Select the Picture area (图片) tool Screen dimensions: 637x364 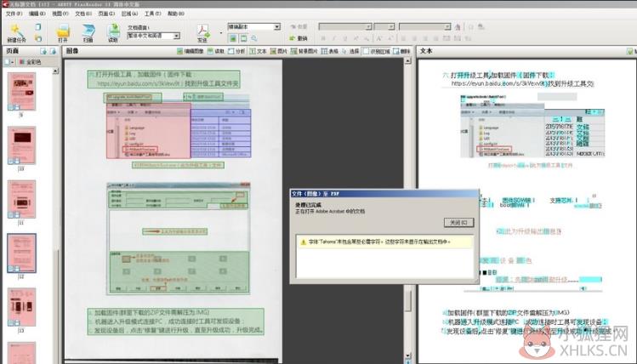pos(279,51)
